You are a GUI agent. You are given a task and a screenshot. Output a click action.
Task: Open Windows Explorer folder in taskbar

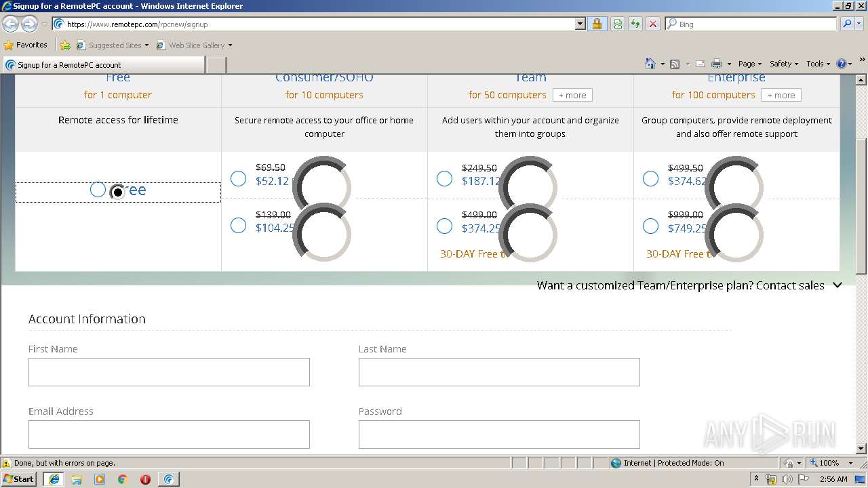click(77, 479)
